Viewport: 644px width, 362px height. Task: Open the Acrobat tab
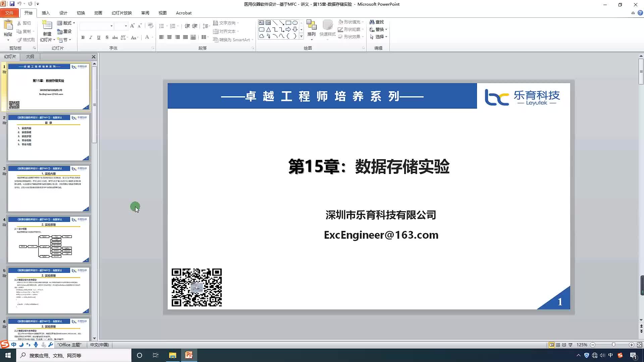[184, 13]
